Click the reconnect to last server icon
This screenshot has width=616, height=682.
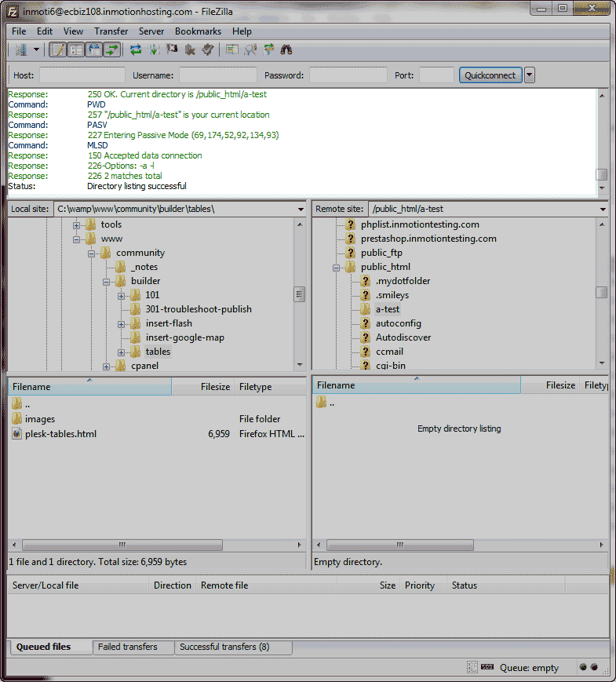[208, 50]
